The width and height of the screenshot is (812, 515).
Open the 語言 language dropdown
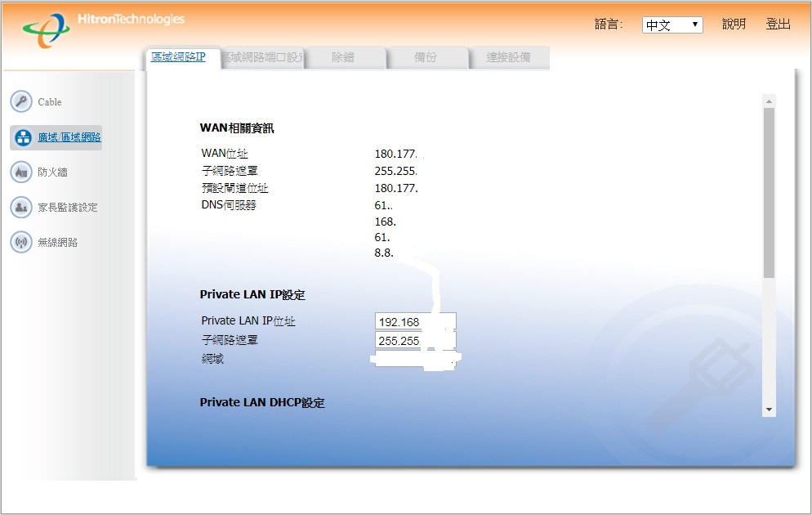click(672, 25)
